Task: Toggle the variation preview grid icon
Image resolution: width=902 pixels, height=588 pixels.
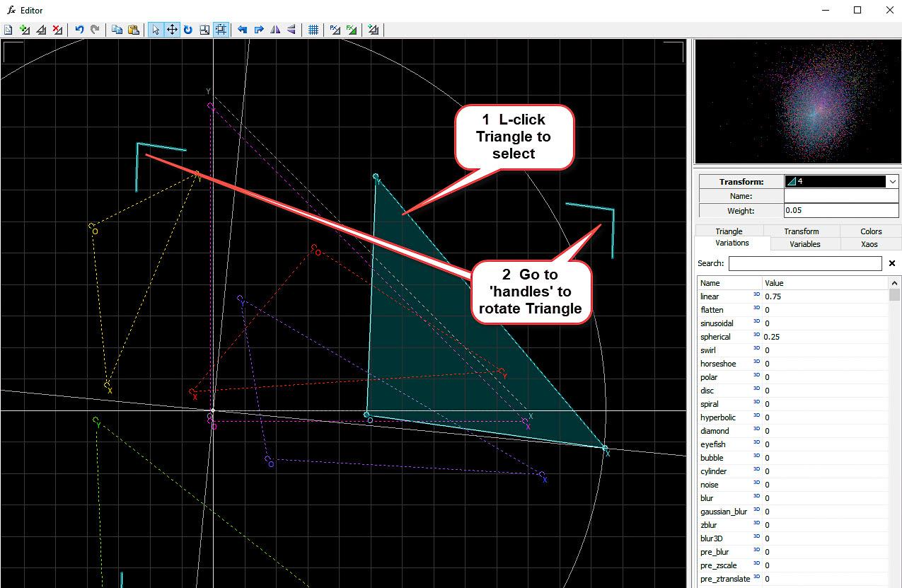Action: click(313, 30)
